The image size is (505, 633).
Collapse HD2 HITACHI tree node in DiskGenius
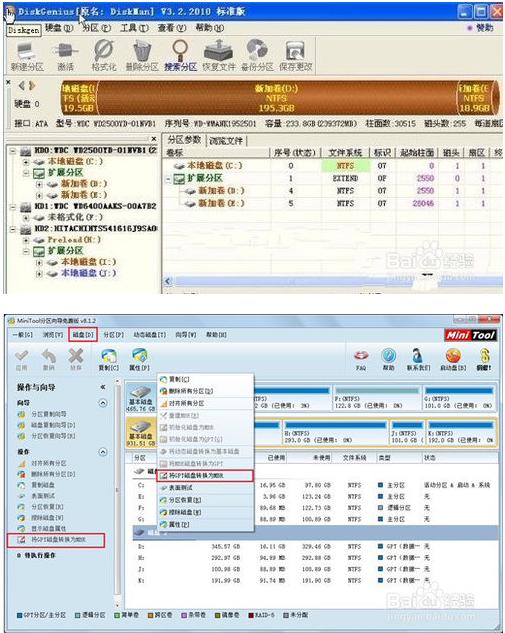pos(13,229)
